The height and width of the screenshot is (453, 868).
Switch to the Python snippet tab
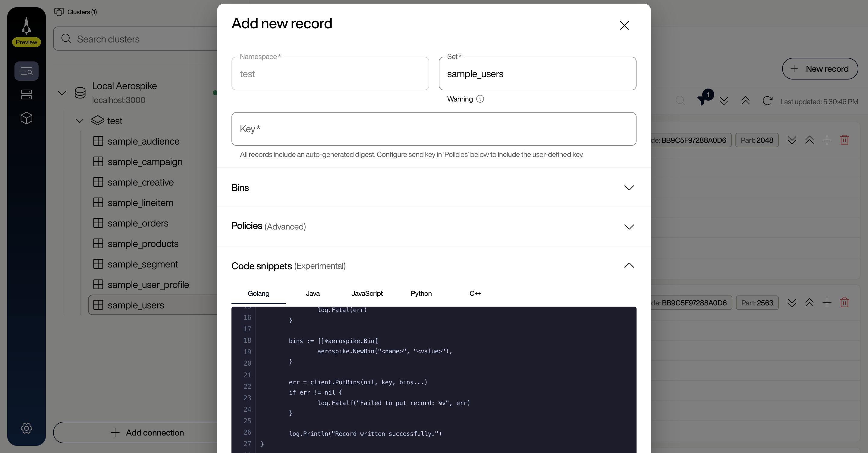[x=421, y=293]
